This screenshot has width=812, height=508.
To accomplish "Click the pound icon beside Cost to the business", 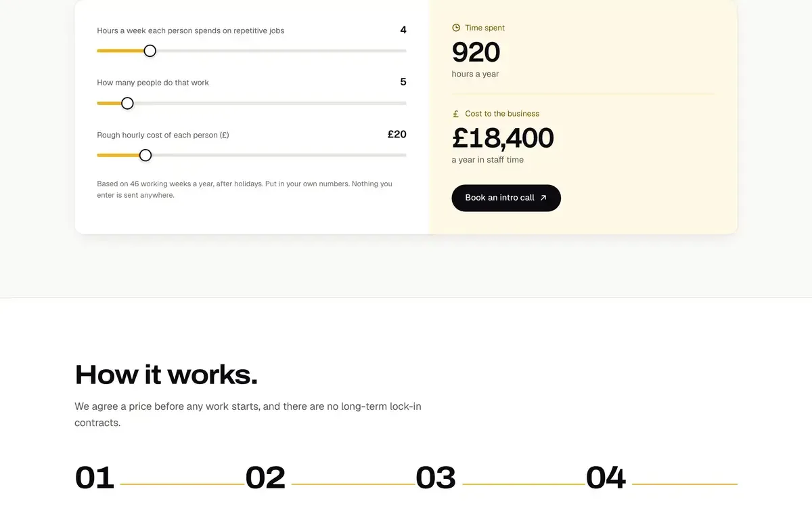I will point(456,114).
